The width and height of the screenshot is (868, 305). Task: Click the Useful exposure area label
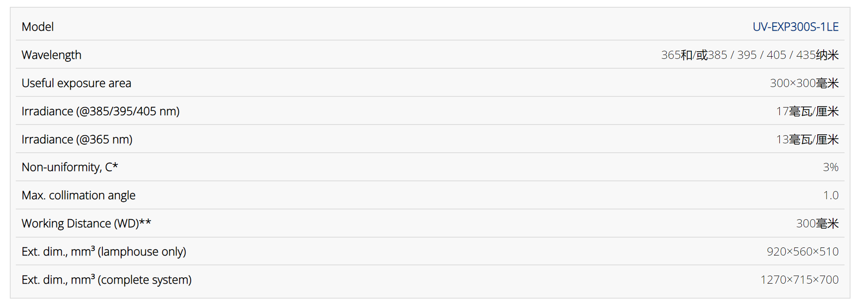(x=76, y=83)
